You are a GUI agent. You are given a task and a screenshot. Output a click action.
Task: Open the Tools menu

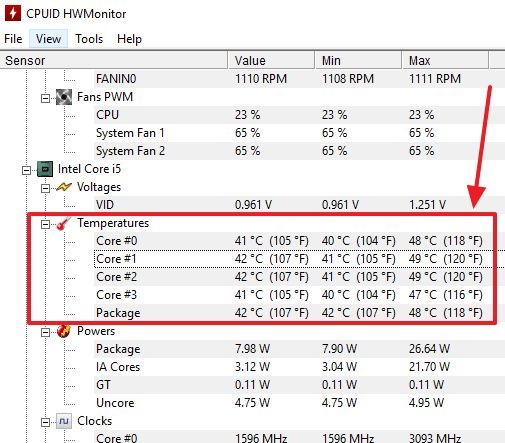point(89,39)
